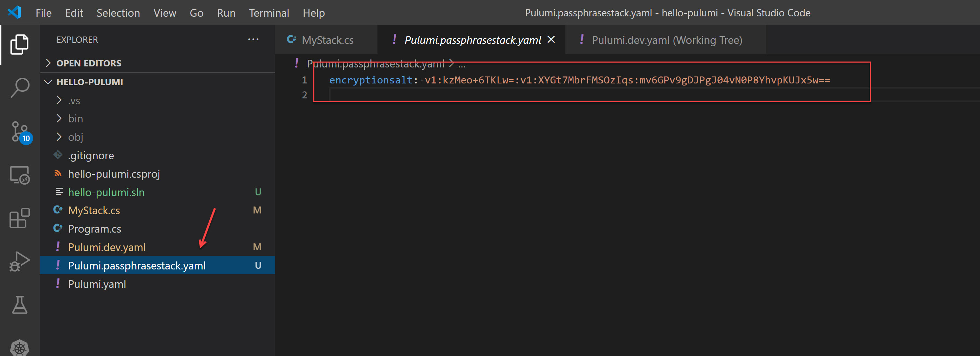Click the YAML icon in the breadcrumb
Image resolution: width=980 pixels, height=356 pixels.
point(297,63)
